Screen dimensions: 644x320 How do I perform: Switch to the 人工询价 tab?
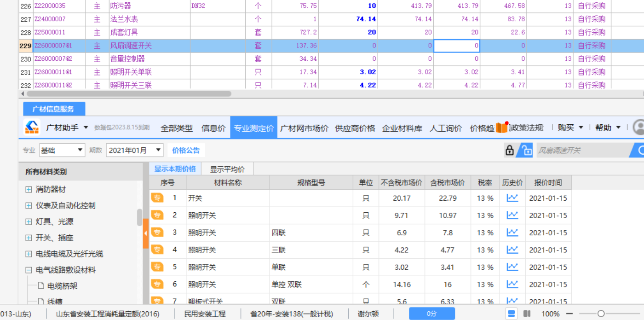446,128
